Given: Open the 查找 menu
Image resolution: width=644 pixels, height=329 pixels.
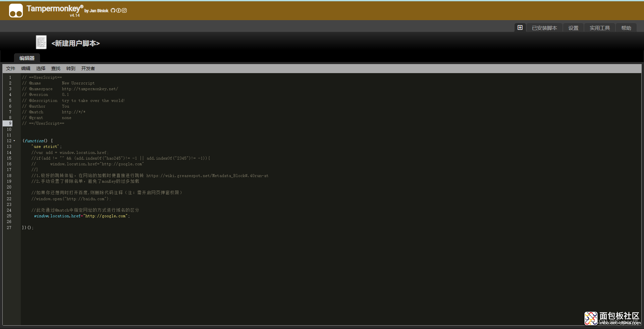Looking at the screenshot, I should pyautogui.click(x=56, y=68).
